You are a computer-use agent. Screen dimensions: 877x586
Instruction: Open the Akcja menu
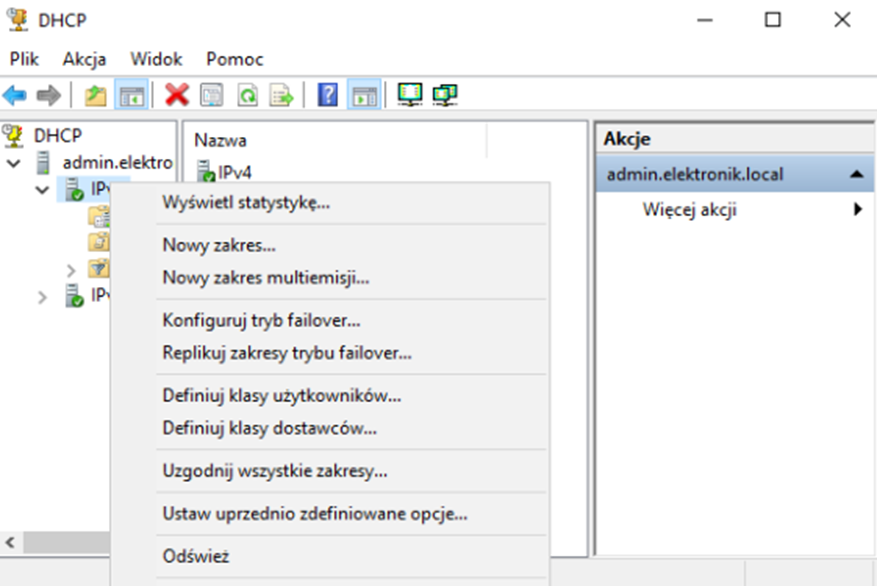tap(84, 59)
